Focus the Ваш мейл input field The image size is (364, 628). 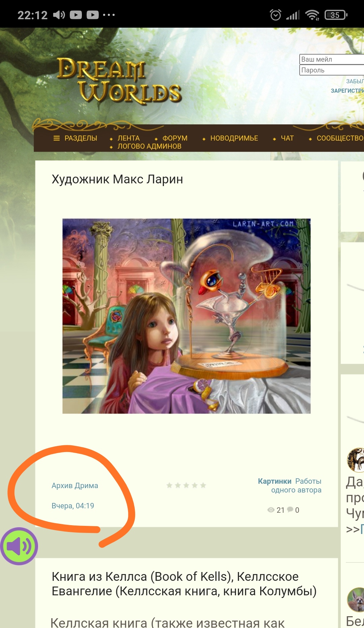pos(332,59)
